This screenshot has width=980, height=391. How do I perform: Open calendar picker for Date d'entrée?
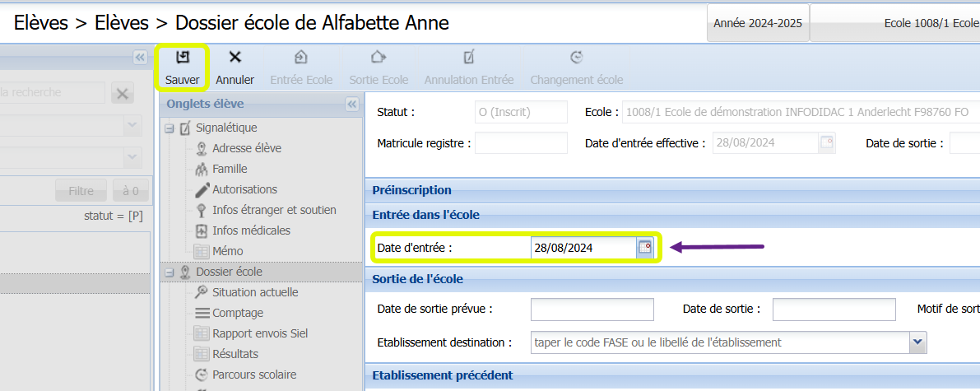(x=644, y=247)
